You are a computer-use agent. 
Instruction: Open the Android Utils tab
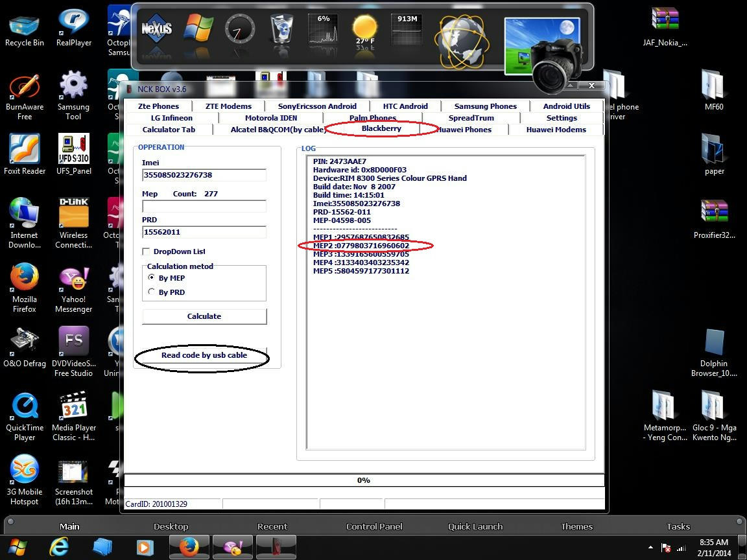(x=567, y=106)
